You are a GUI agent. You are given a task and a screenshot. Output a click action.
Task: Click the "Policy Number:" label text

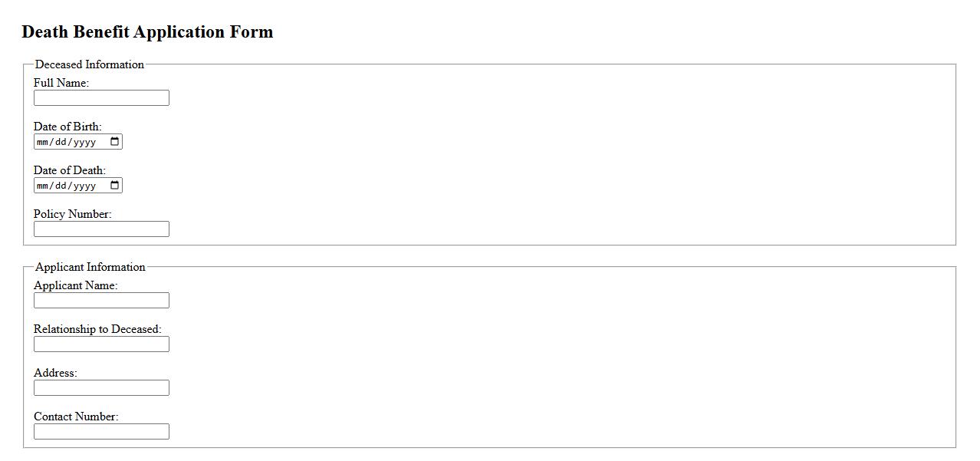coord(72,214)
